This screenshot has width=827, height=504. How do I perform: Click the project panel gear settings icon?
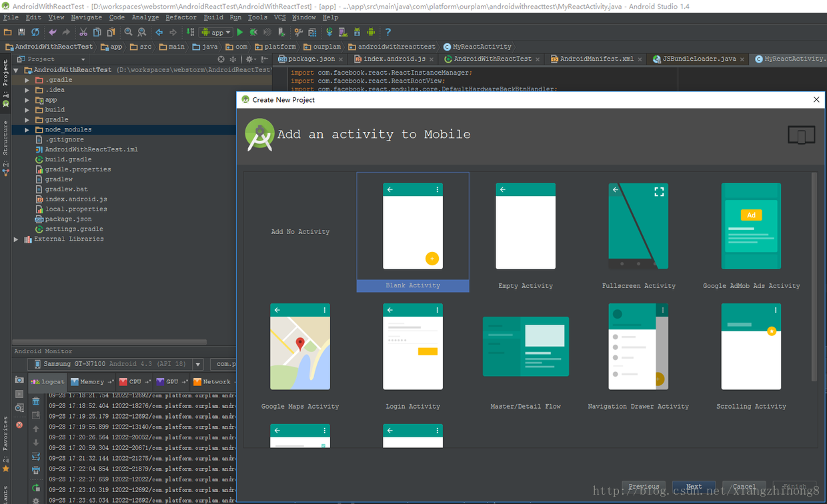(249, 59)
